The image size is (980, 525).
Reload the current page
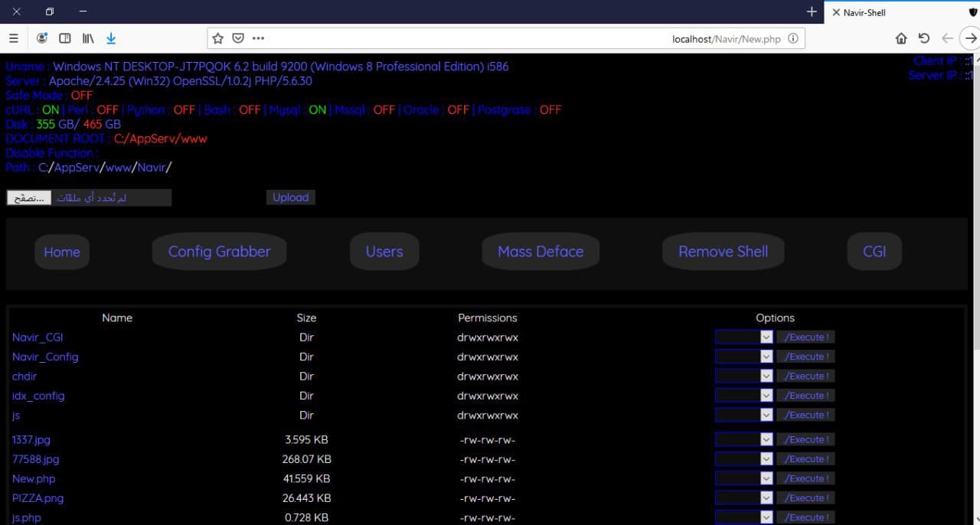(x=924, y=38)
